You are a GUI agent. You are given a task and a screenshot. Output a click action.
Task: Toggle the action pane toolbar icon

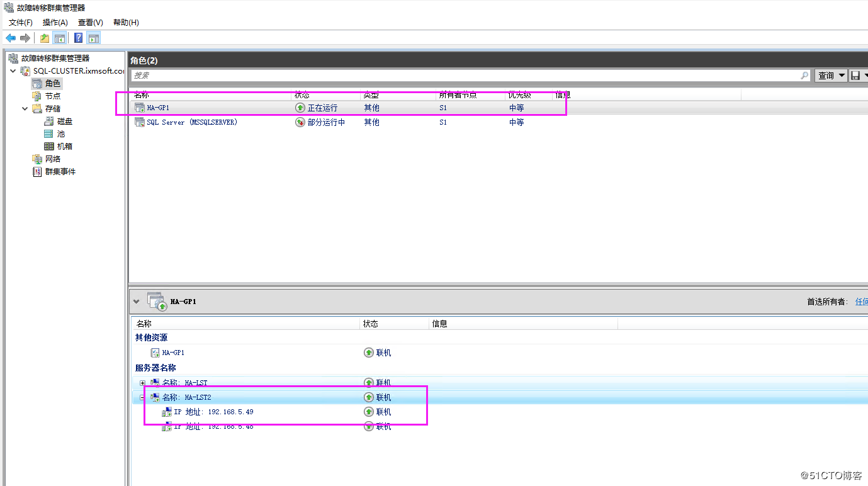93,37
